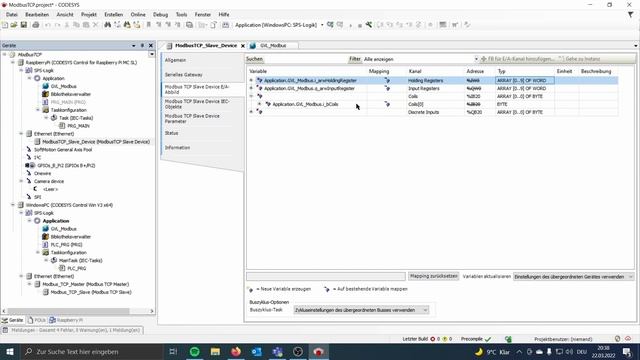This screenshot has height=360, width=640.
Task: Click mapping icon of Holding Registers row
Action: 387,80
